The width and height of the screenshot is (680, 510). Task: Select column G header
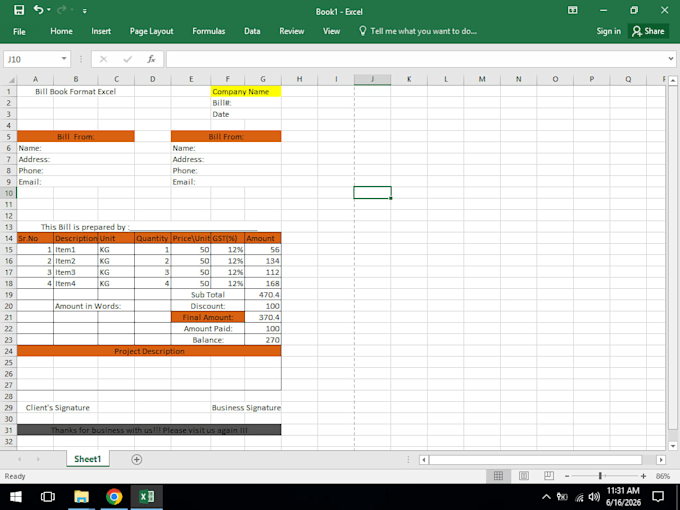click(263, 79)
